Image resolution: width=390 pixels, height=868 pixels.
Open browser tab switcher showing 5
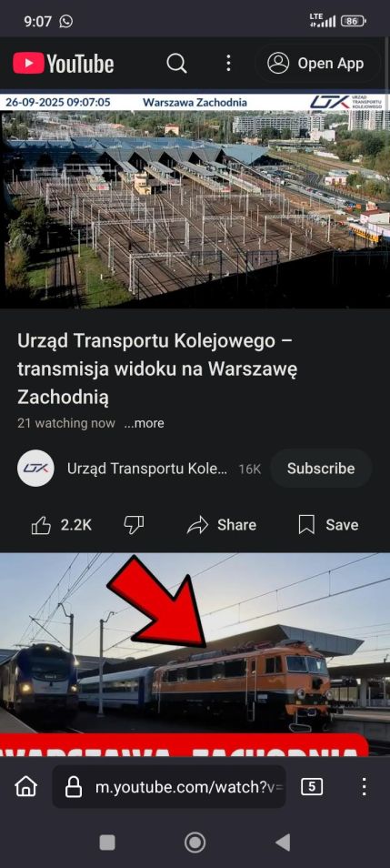(x=312, y=787)
